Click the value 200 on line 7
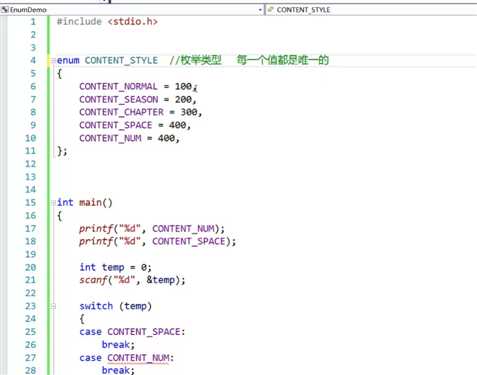Image resolution: width=477 pixels, height=375 pixels. 183,99
